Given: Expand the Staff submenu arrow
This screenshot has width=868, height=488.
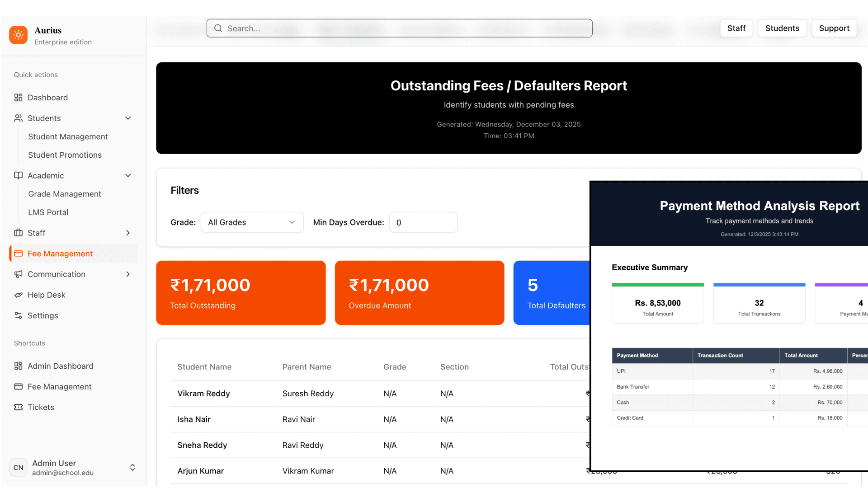Looking at the screenshot, I should click(x=128, y=233).
